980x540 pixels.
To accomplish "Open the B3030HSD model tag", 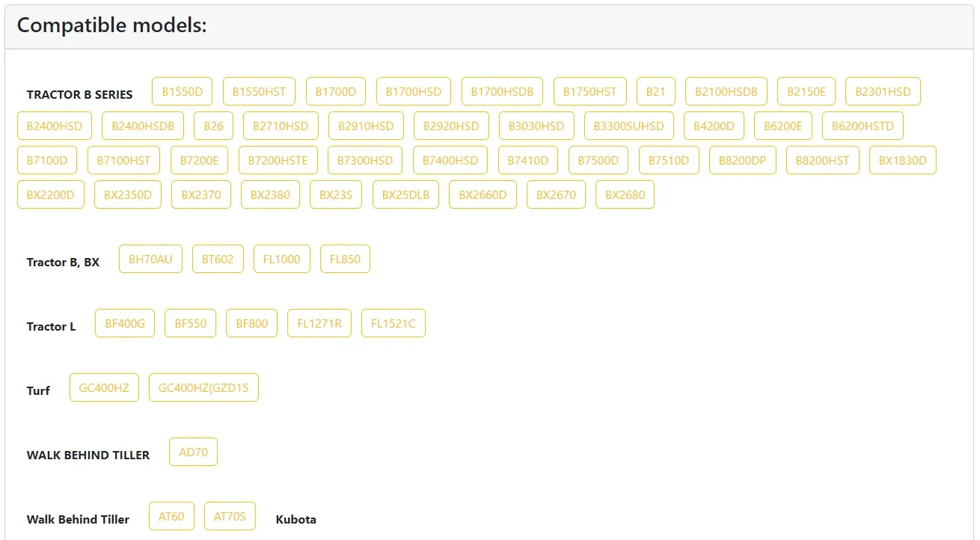I will [x=536, y=126].
